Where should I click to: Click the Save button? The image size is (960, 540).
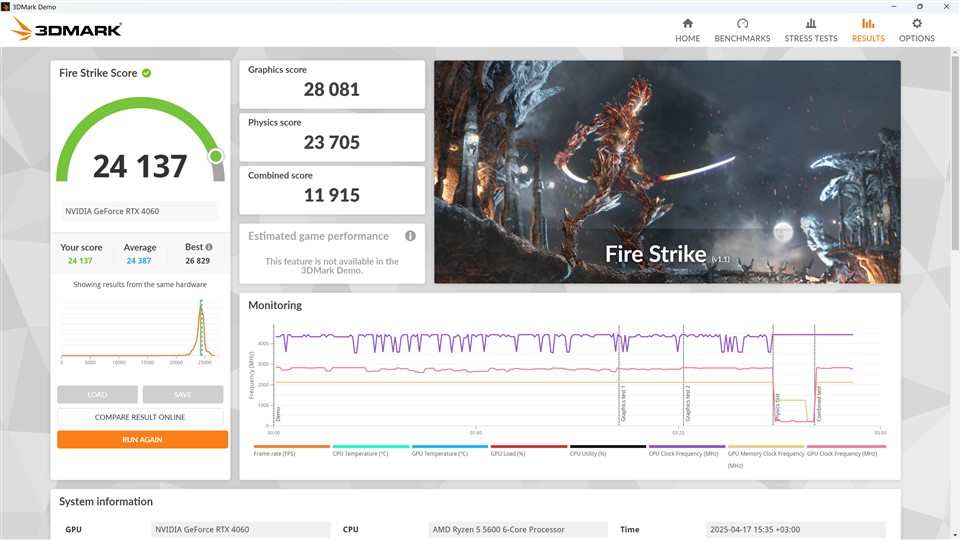click(183, 395)
